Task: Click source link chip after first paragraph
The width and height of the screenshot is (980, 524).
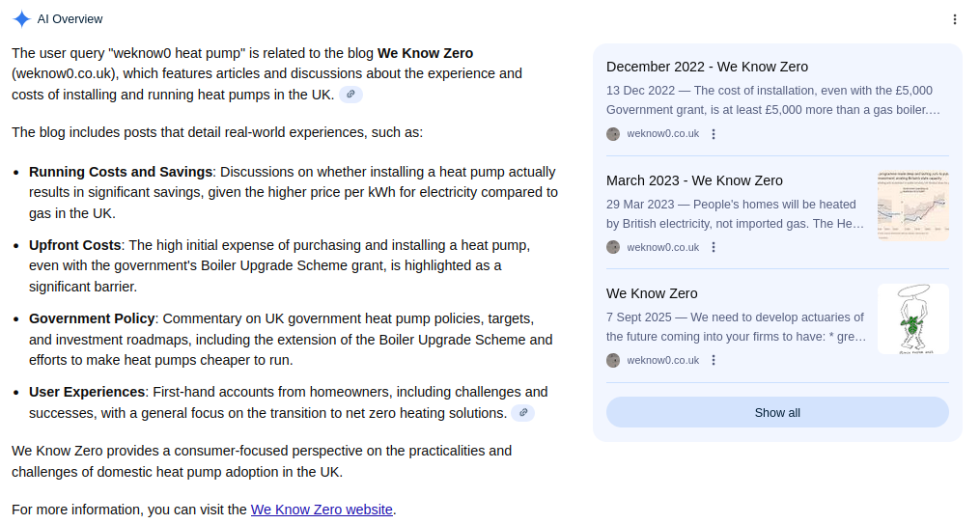Action: click(351, 95)
